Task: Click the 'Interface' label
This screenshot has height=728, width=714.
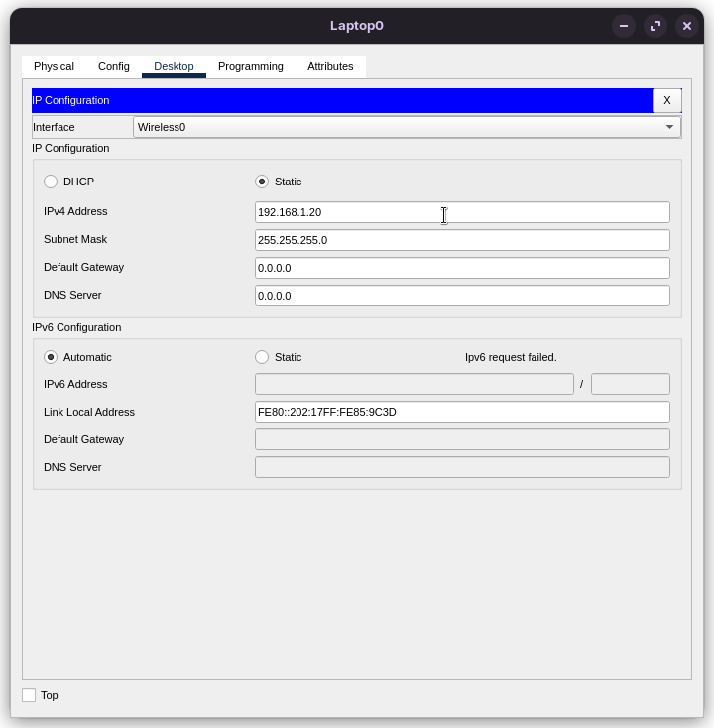Action: 54,127
